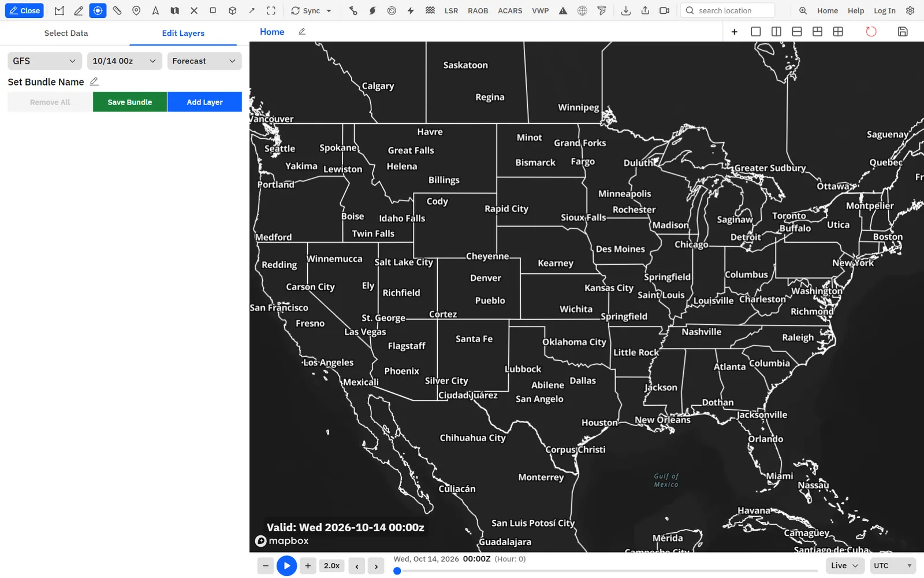Edit the bundle name pencil icon
This screenshot has height=578, width=924.
tap(94, 81)
